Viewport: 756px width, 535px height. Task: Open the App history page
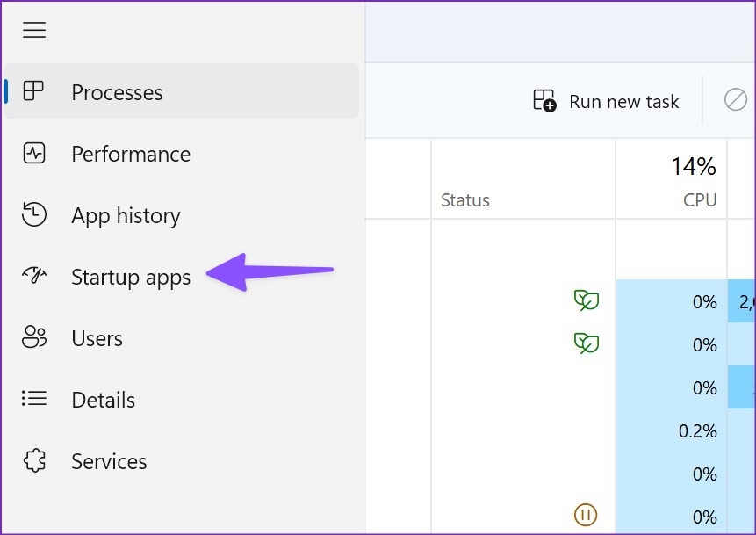point(126,215)
